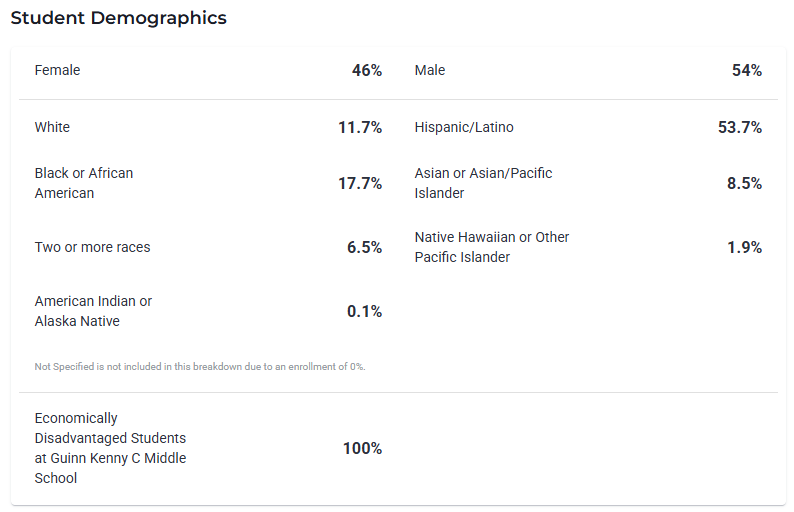The image size is (794, 512).
Task: Select Black or African American label
Action: click(x=84, y=183)
